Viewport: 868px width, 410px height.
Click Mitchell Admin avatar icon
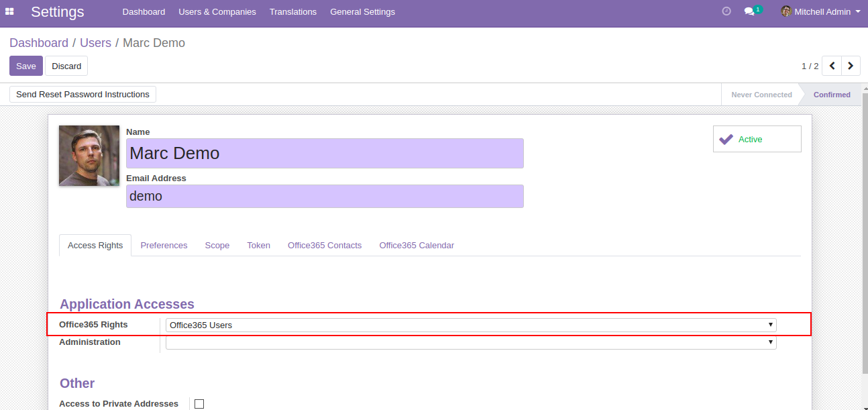[x=786, y=11]
